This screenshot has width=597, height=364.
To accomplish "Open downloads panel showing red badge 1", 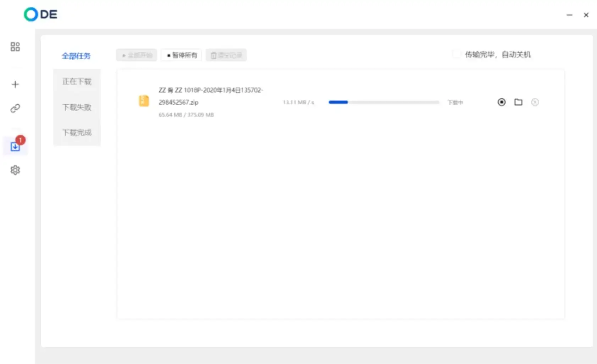I will pos(15,147).
